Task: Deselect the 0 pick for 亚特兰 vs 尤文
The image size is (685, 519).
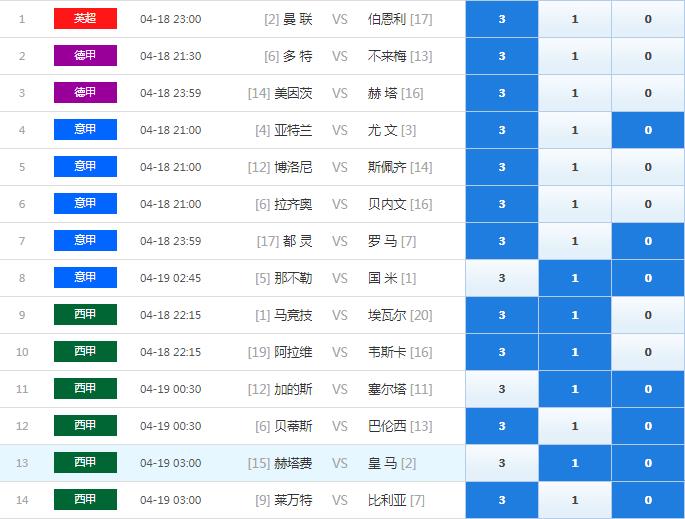Action: [x=648, y=130]
